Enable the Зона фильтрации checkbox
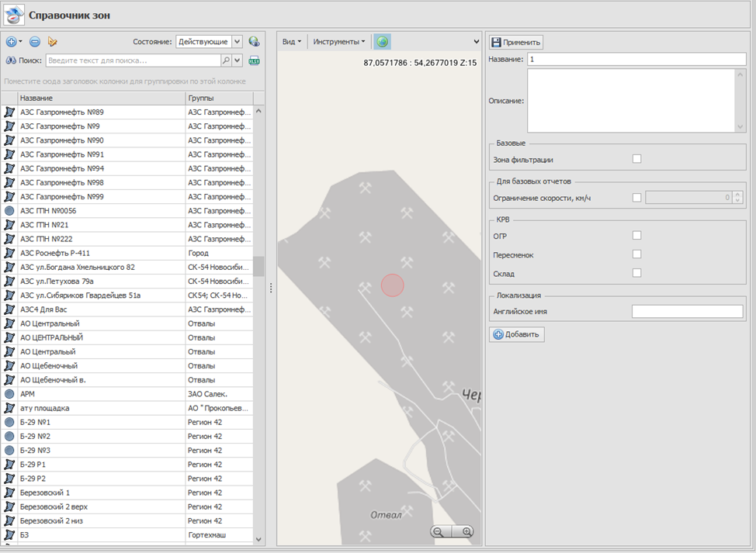This screenshot has height=553, width=756. [636, 159]
